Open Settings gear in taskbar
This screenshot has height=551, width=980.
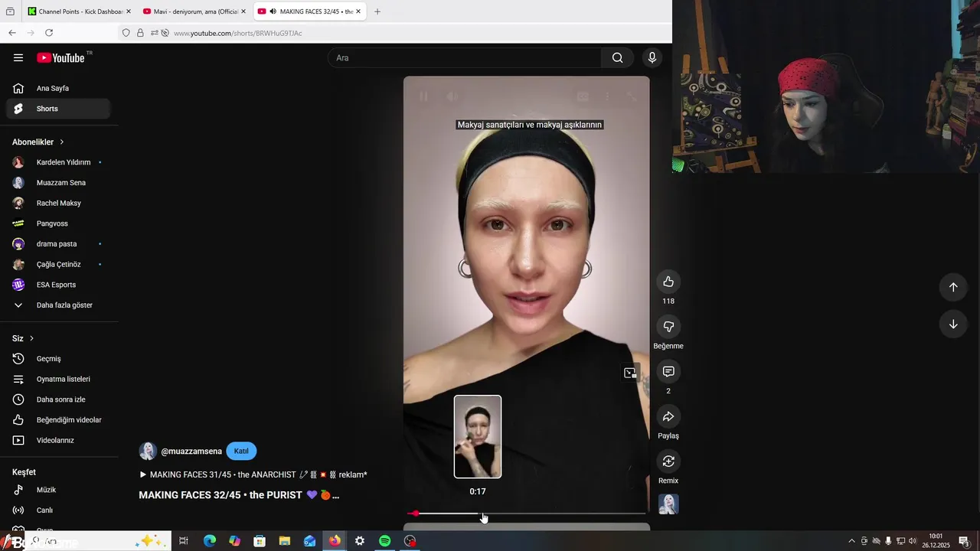tap(360, 541)
